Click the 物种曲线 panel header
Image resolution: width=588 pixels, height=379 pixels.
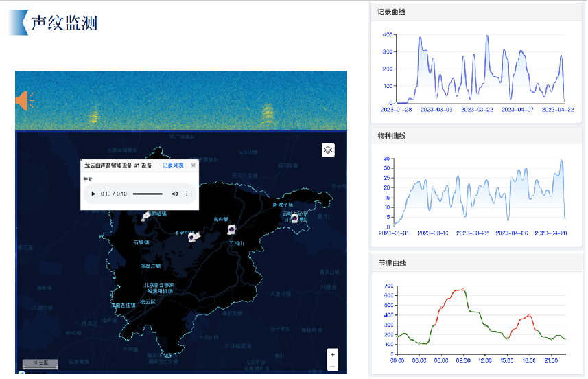476,135
